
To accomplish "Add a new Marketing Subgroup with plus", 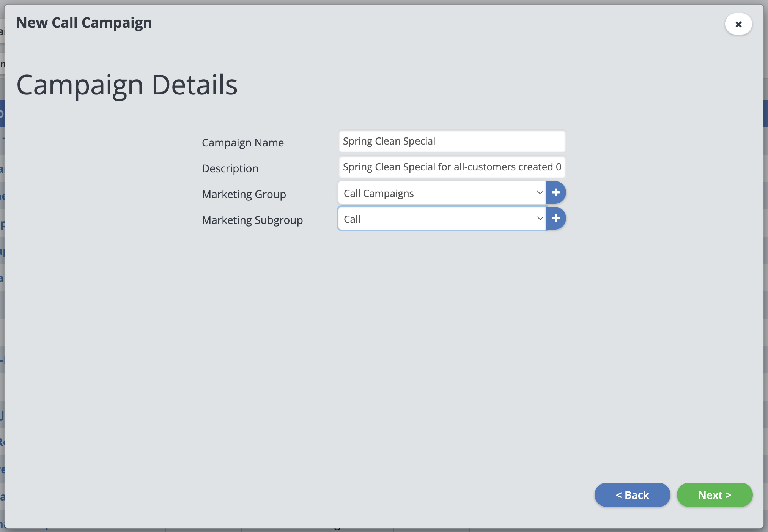I will [x=556, y=219].
